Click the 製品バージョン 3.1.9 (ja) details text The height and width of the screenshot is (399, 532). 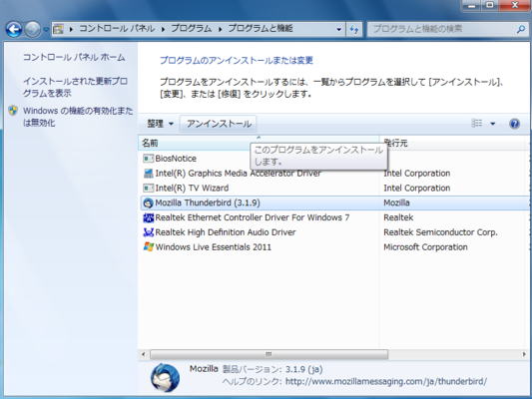click(x=272, y=369)
